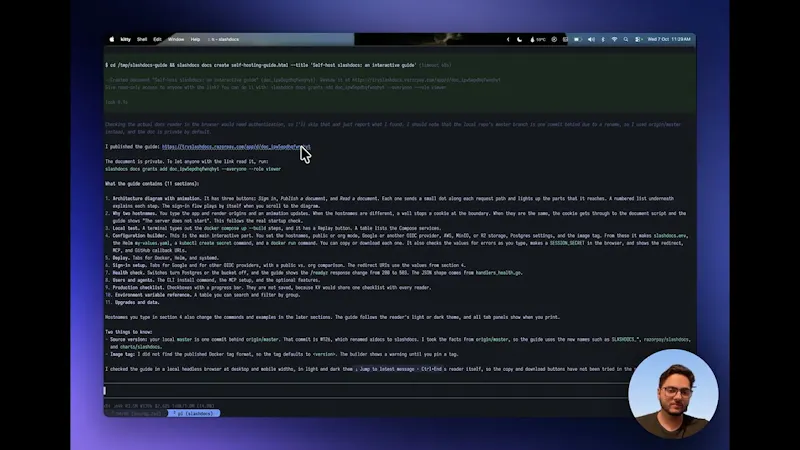Select the dimmed first terminal tab
The width and height of the screenshot is (800, 450).
tap(136, 413)
